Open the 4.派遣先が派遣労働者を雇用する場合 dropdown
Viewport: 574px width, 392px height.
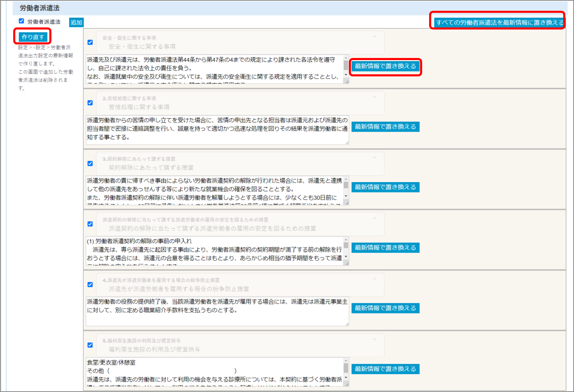(240, 285)
